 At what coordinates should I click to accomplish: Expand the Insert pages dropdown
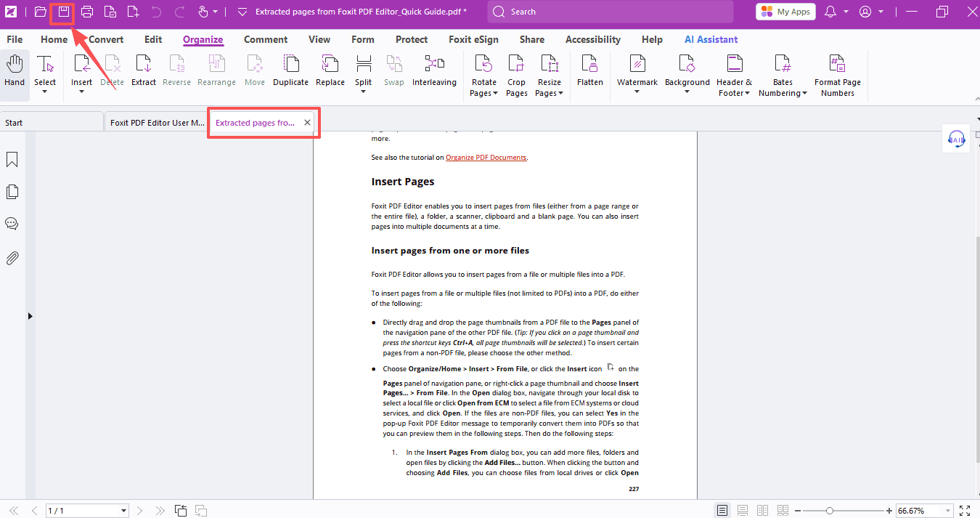click(x=81, y=92)
